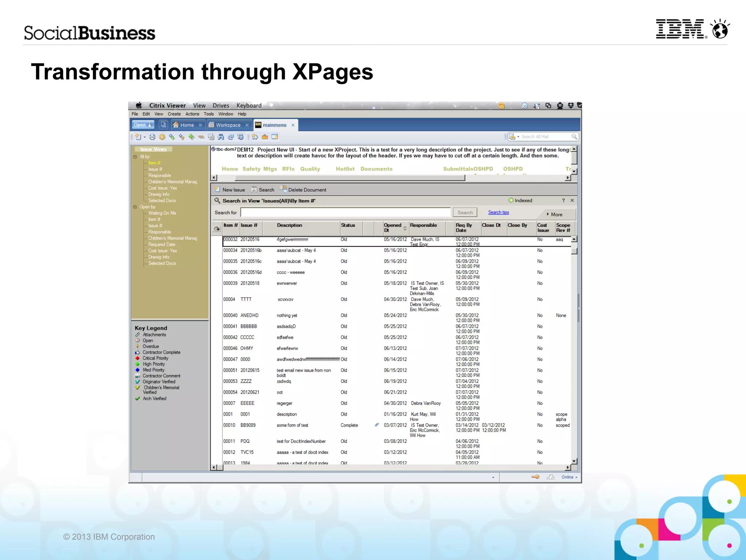Click the Safety Mtgs navigation link
This screenshot has height=560, width=746.
(x=260, y=169)
